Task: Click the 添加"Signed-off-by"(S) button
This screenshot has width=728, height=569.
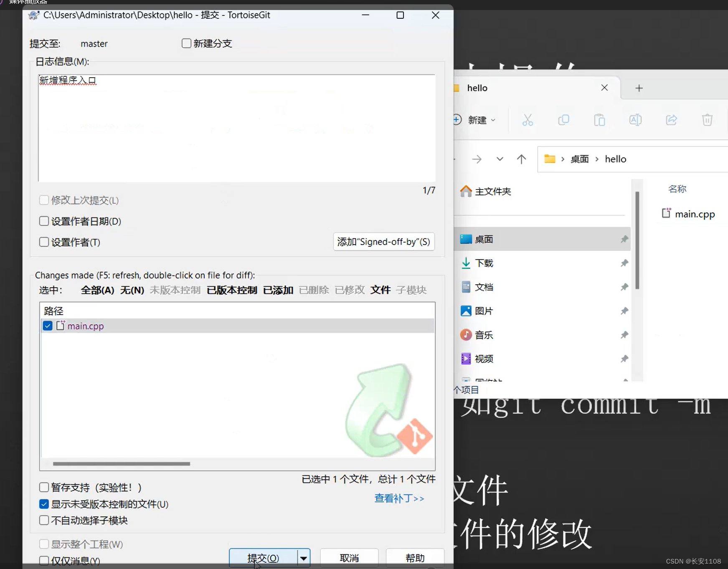Action: coord(383,242)
